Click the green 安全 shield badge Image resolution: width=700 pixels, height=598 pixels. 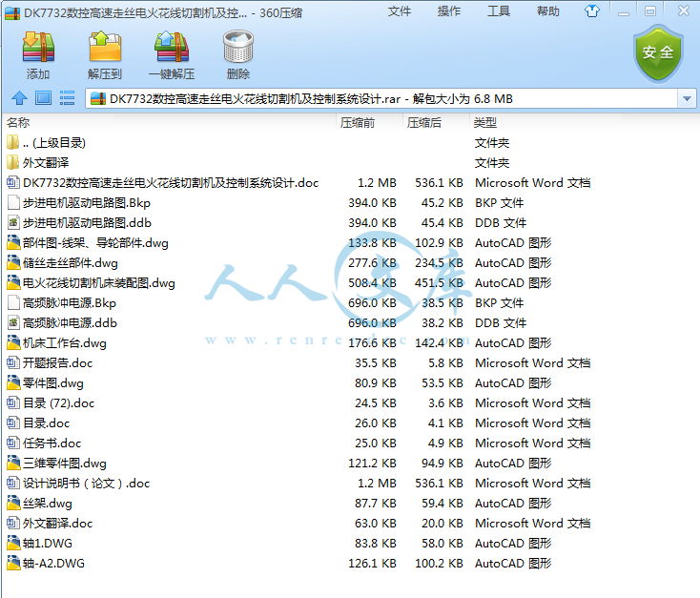pyautogui.click(x=658, y=54)
